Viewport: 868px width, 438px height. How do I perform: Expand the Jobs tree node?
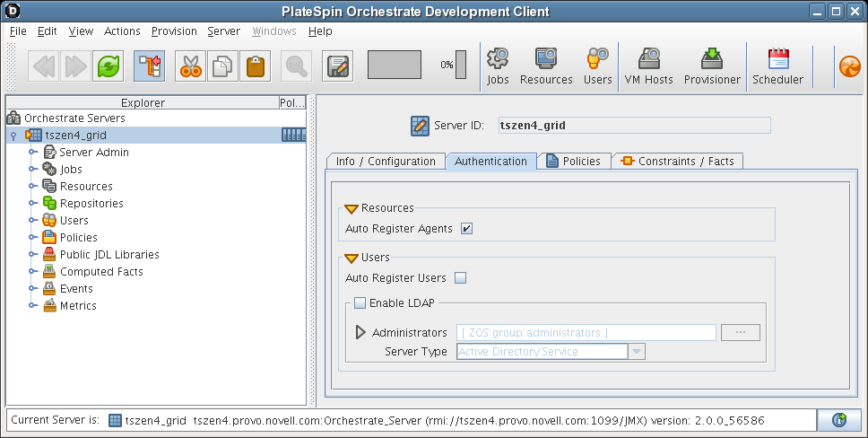33,169
